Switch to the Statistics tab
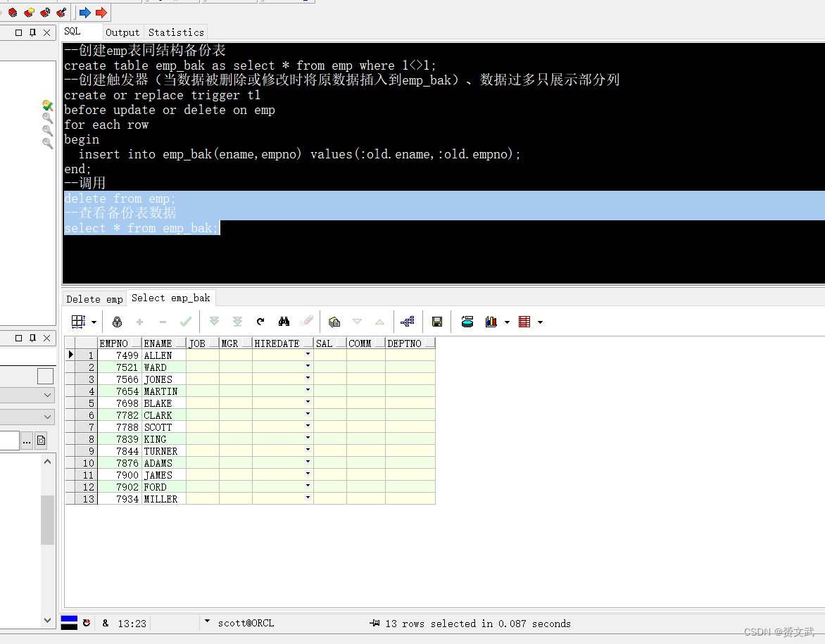The image size is (825, 644). pos(176,32)
